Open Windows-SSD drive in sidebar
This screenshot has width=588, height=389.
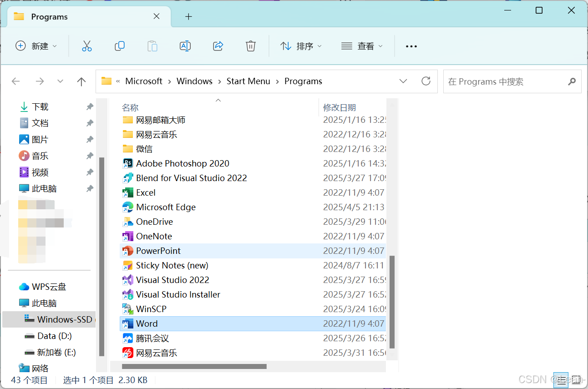tap(49, 319)
